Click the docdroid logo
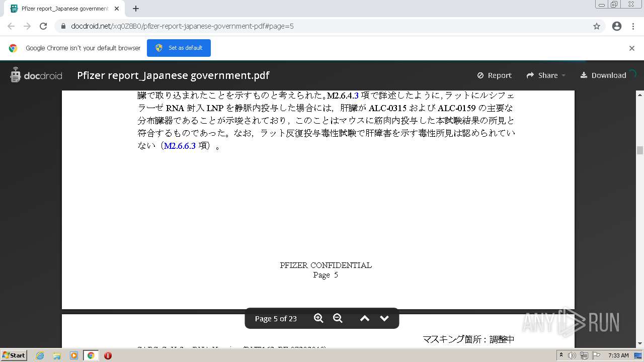This screenshot has width=644, height=362. click(36, 75)
